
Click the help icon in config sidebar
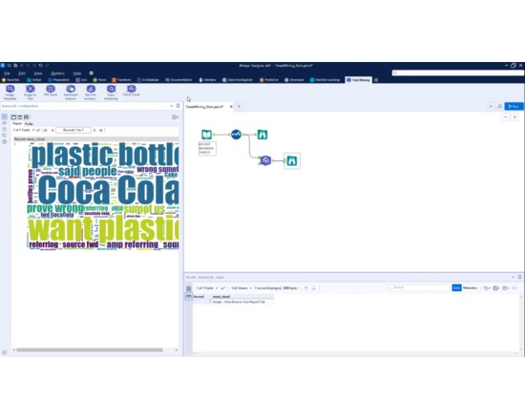point(5,142)
